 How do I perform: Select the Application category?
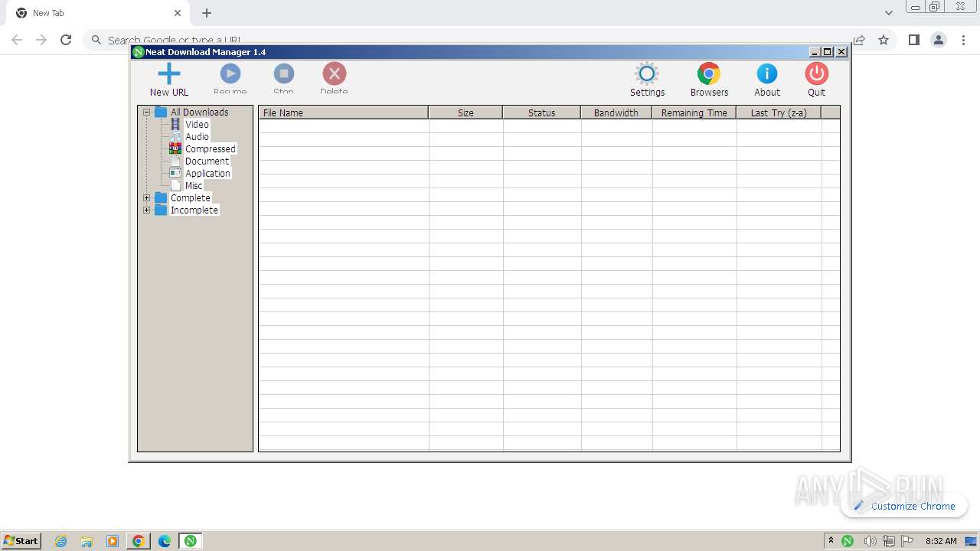click(207, 173)
